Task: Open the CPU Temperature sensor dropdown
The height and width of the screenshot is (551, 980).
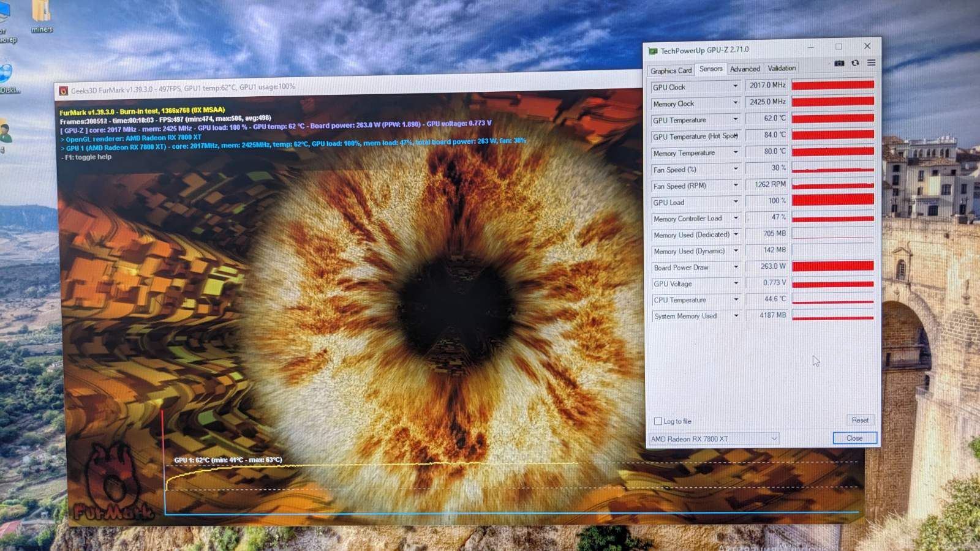Action: tap(736, 299)
